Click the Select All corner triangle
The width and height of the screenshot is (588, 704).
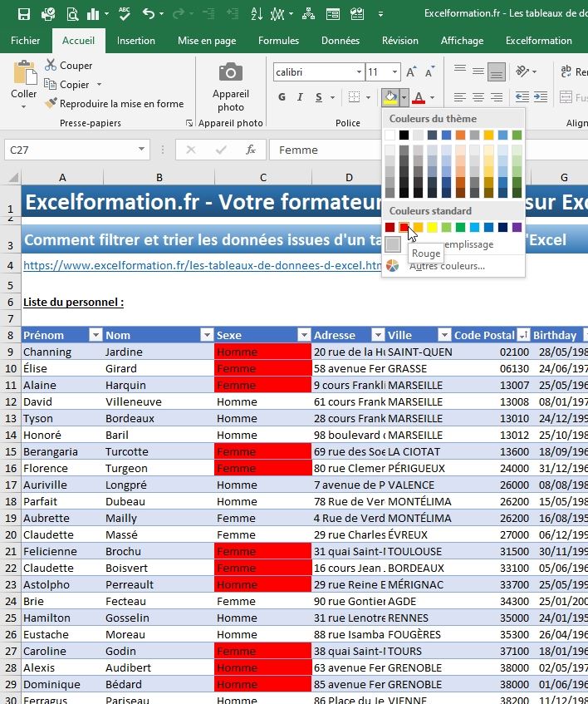(x=13, y=177)
